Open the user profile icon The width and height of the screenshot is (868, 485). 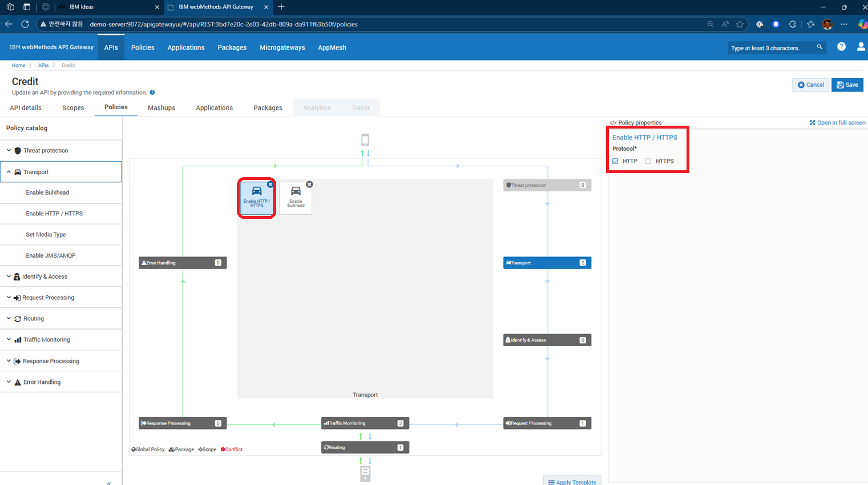(x=861, y=47)
